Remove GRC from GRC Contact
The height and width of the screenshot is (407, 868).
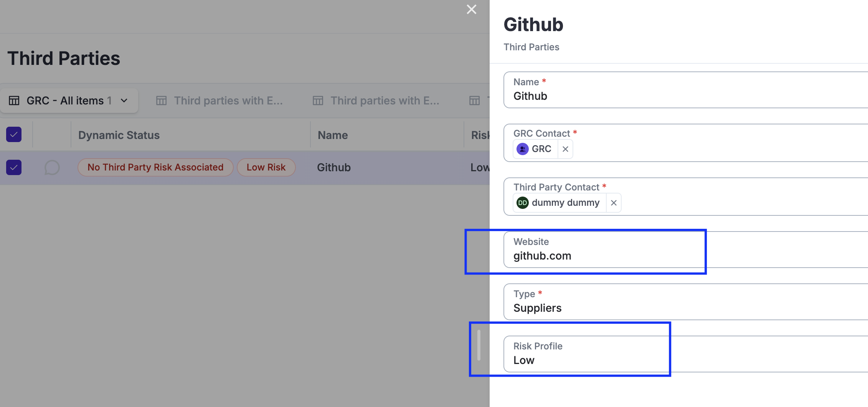[565, 149]
